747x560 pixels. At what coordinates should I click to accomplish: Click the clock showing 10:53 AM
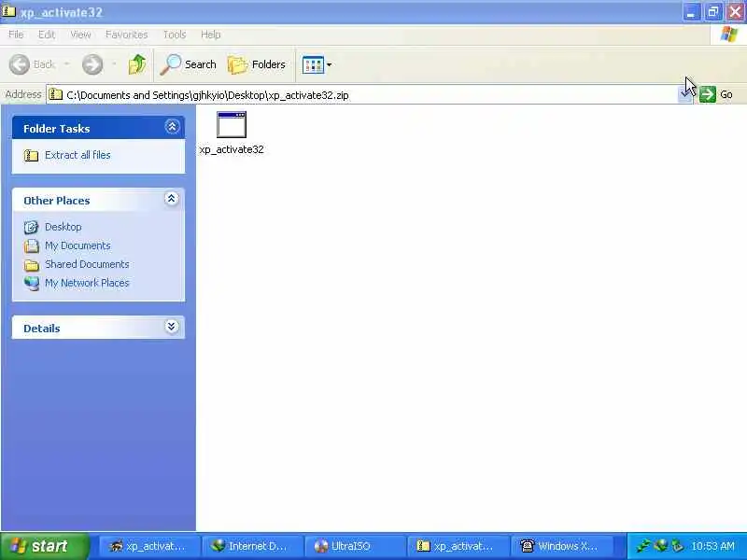[712, 546]
